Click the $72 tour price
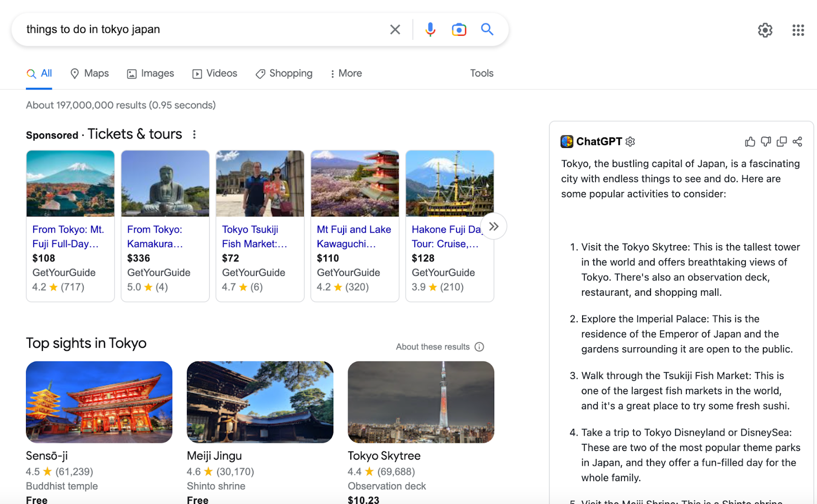The height and width of the screenshot is (504, 817). point(231,258)
